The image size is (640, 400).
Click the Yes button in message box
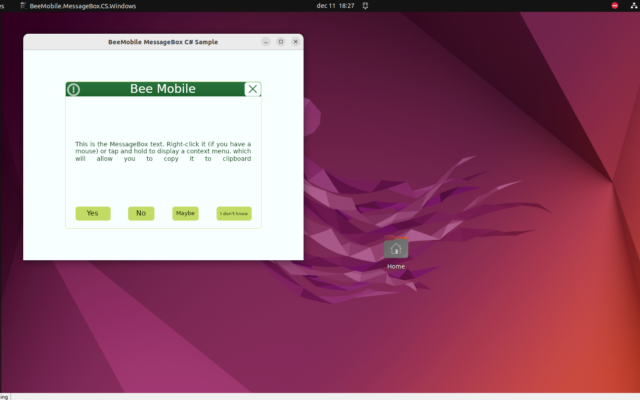pyautogui.click(x=92, y=213)
